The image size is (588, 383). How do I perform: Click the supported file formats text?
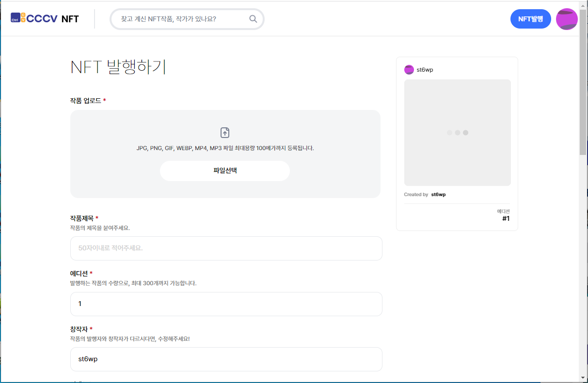click(225, 148)
